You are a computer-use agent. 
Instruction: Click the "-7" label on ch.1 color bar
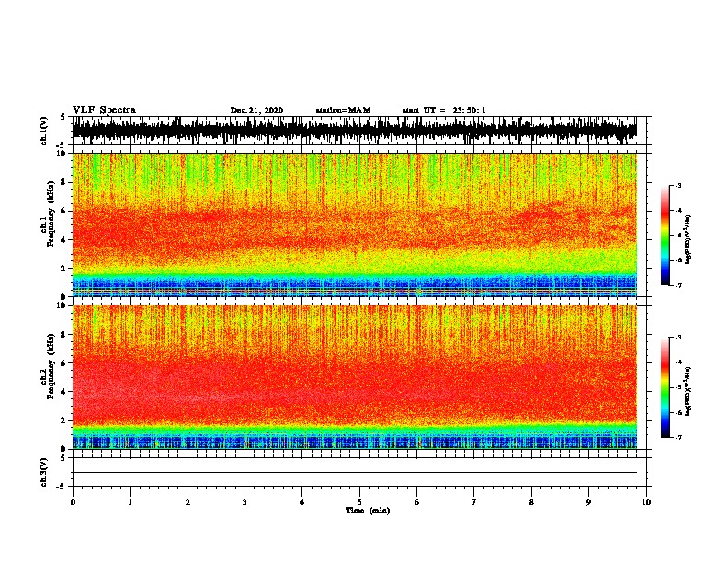pyautogui.click(x=678, y=285)
